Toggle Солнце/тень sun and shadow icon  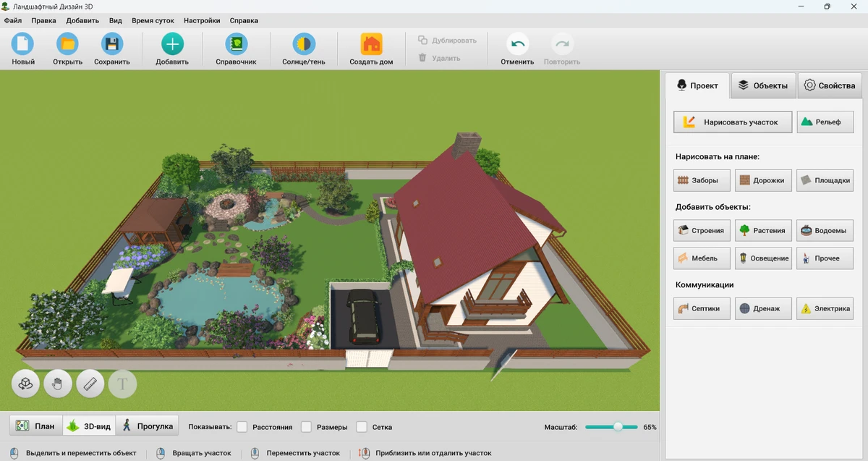303,45
